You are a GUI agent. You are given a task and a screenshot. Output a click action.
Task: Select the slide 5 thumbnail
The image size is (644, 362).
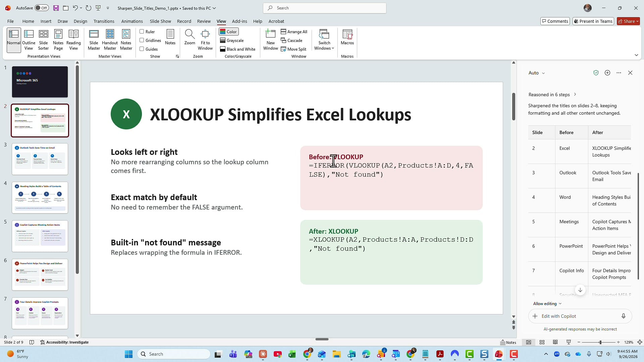point(40,236)
